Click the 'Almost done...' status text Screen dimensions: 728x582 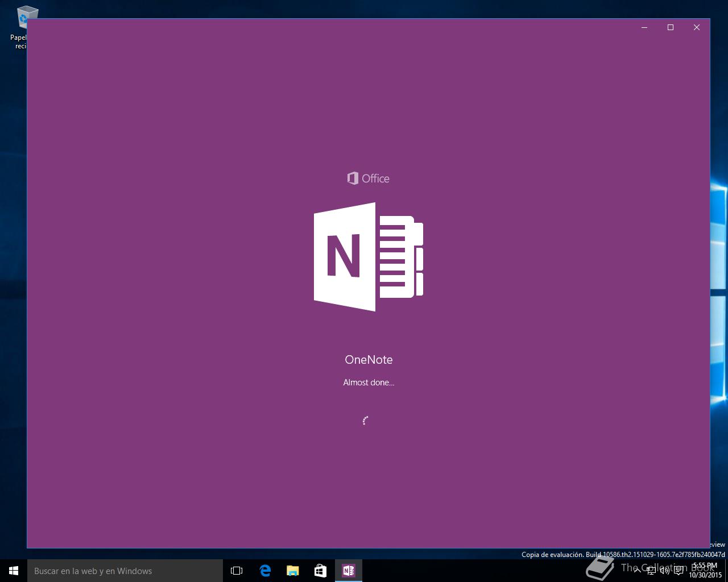point(369,383)
